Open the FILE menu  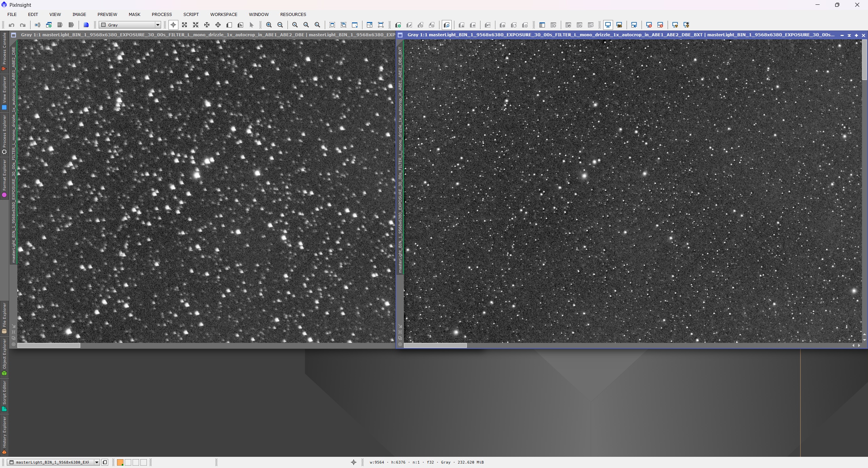(x=12, y=14)
